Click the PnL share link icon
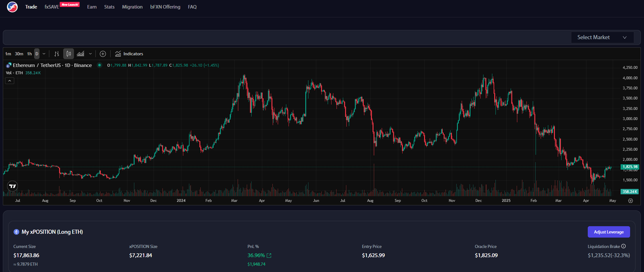This screenshot has height=272, width=644. (269, 255)
